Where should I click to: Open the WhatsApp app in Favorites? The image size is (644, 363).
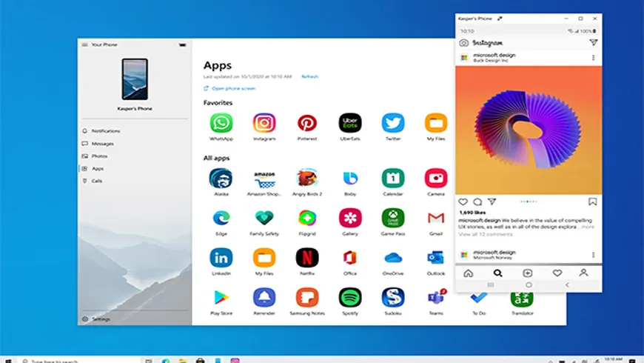[x=221, y=123]
